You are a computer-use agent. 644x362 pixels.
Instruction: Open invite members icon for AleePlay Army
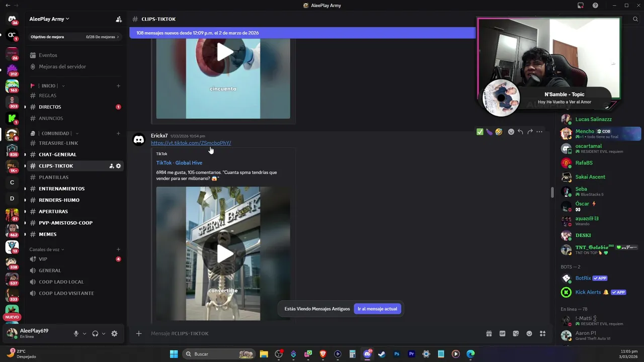point(119,19)
